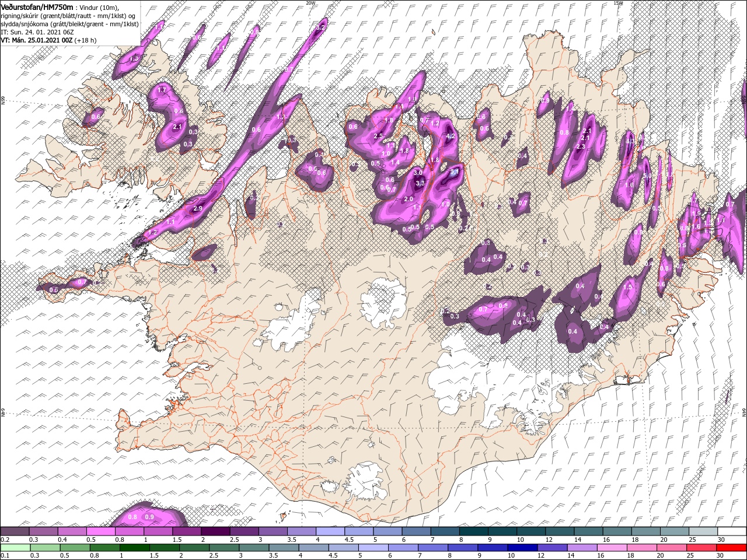Click the Veðurstofan/HM750m map title
This screenshot has height=560, width=747.
coord(37,6)
